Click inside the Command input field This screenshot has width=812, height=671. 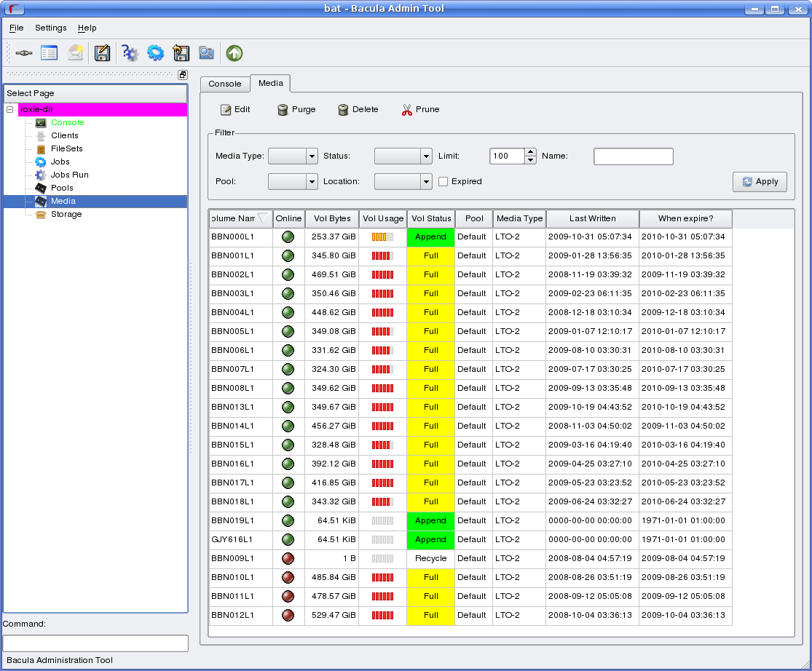95,643
